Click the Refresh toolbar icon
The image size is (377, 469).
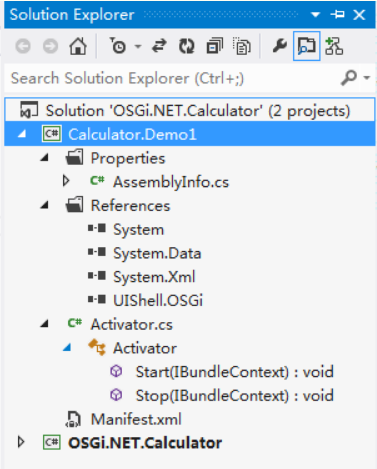click(187, 46)
